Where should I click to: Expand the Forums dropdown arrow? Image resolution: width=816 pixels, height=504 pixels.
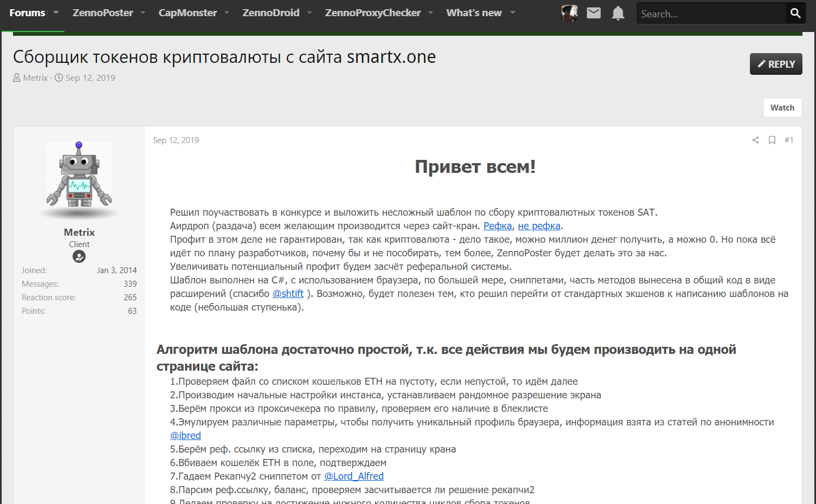[56, 12]
